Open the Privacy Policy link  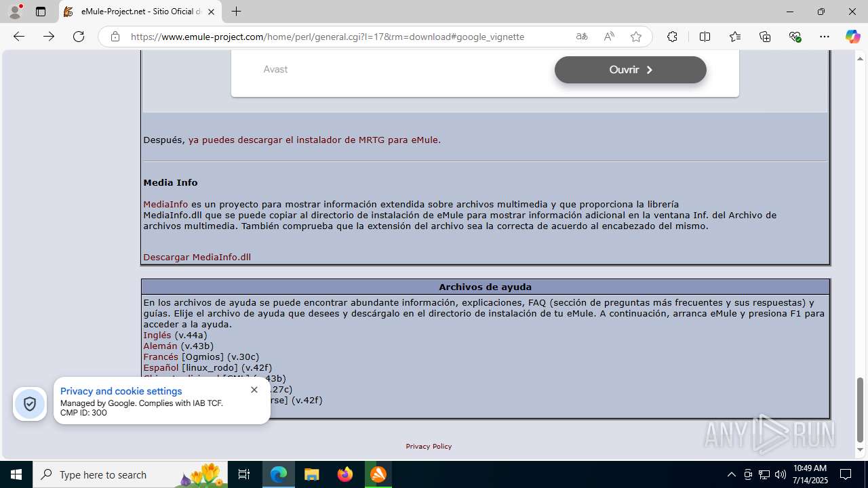(x=429, y=446)
